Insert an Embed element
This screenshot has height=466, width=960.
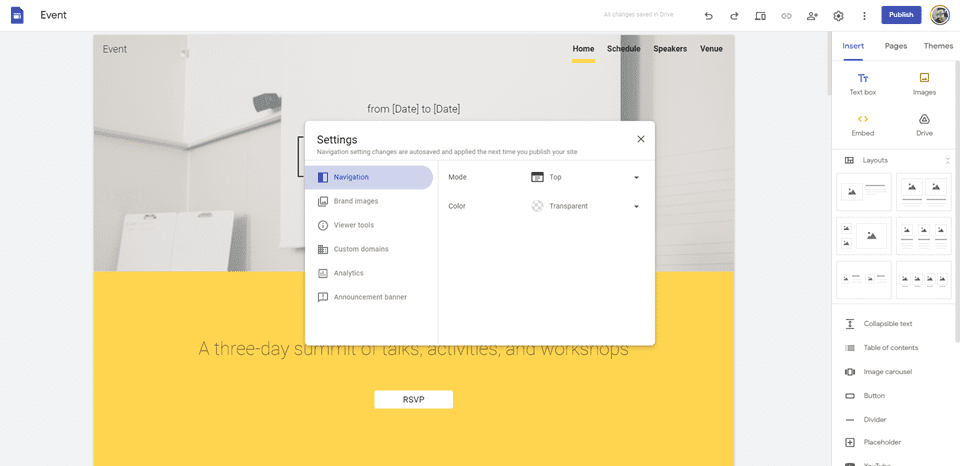(863, 125)
